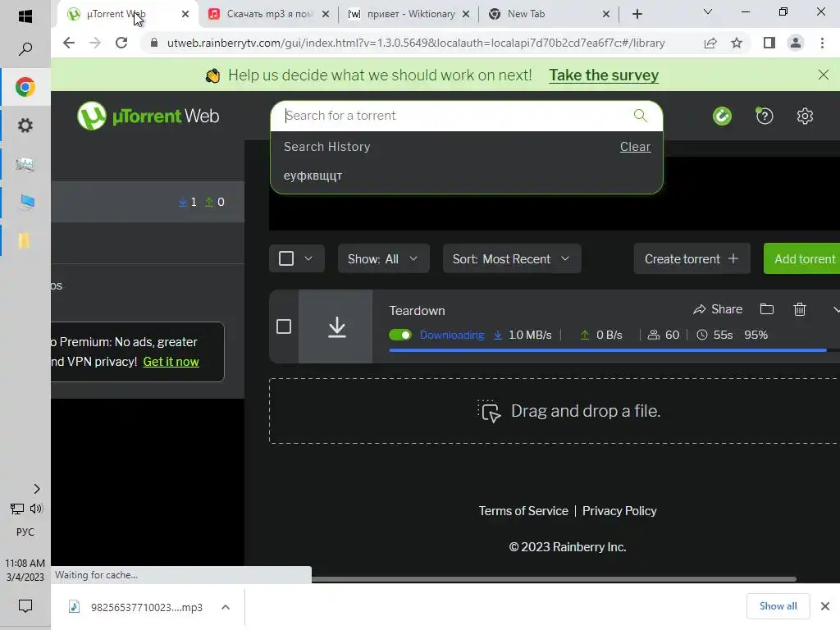This screenshot has height=630, width=840.
Task: Reload the page with refresh icon
Action: 121,43
